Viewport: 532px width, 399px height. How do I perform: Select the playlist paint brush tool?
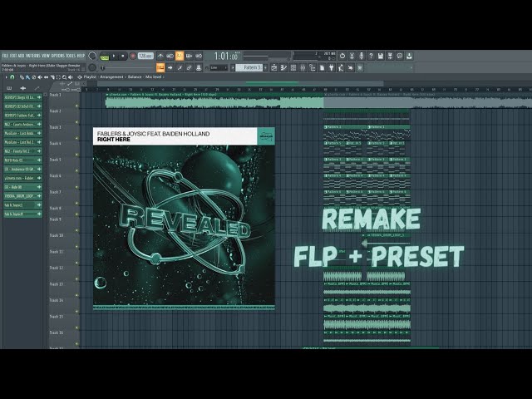[x=27, y=77]
